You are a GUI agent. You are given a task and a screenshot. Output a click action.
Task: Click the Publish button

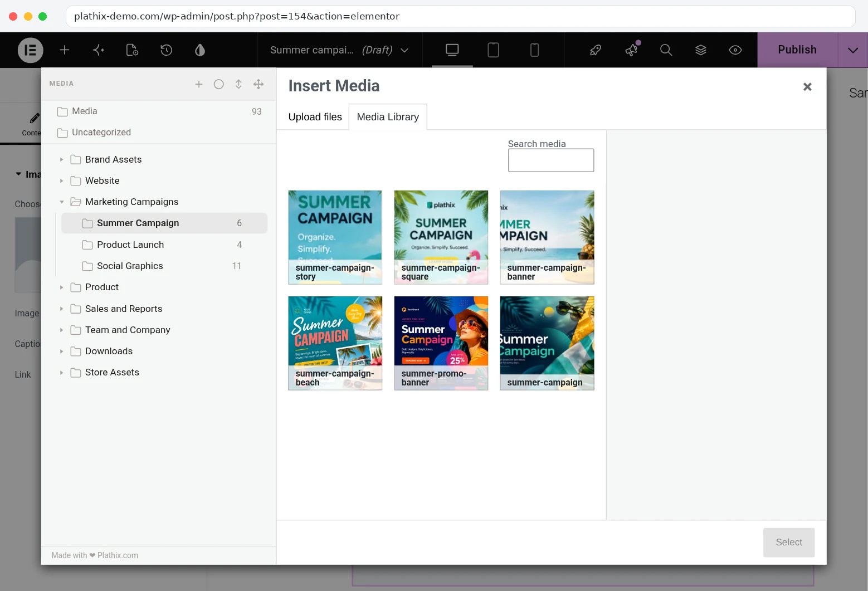click(x=797, y=50)
